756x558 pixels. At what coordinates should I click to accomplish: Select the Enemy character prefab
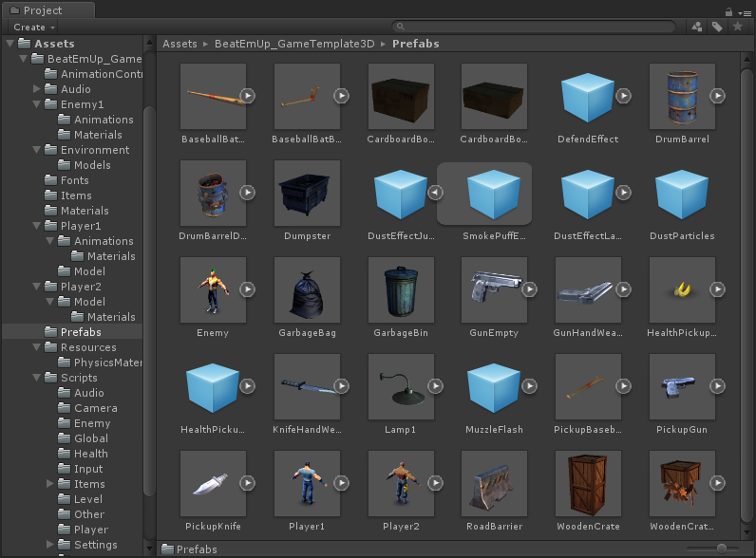point(213,290)
